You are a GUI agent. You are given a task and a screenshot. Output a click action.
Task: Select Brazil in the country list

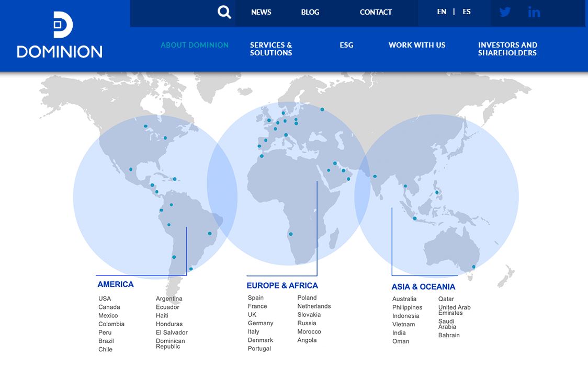point(106,341)
